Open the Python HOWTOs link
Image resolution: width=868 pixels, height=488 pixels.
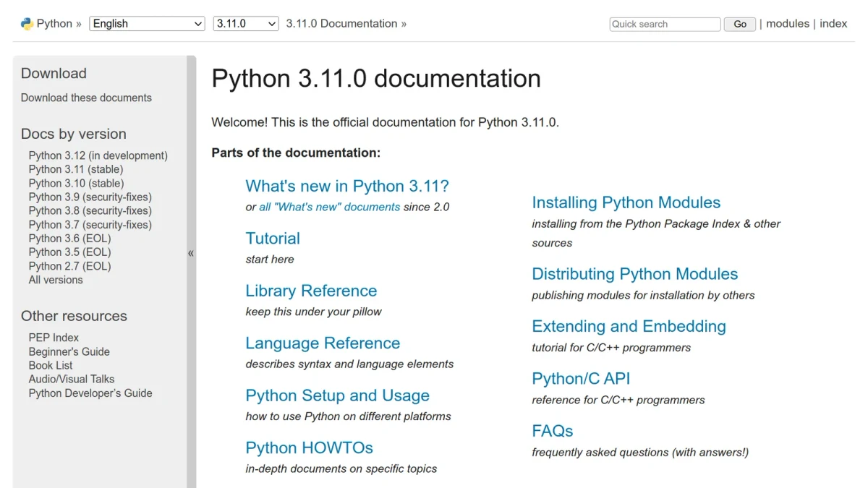(310, 448)
